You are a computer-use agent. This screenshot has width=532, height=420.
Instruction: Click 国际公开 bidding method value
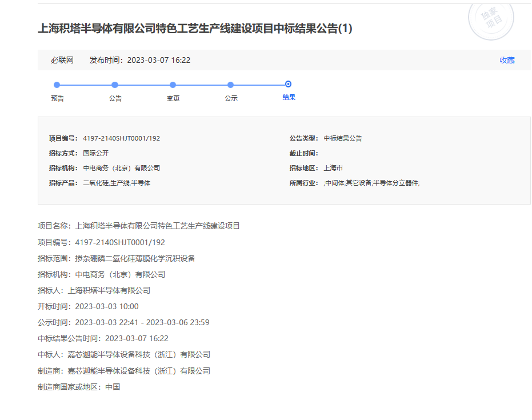(x=95, y=153)
